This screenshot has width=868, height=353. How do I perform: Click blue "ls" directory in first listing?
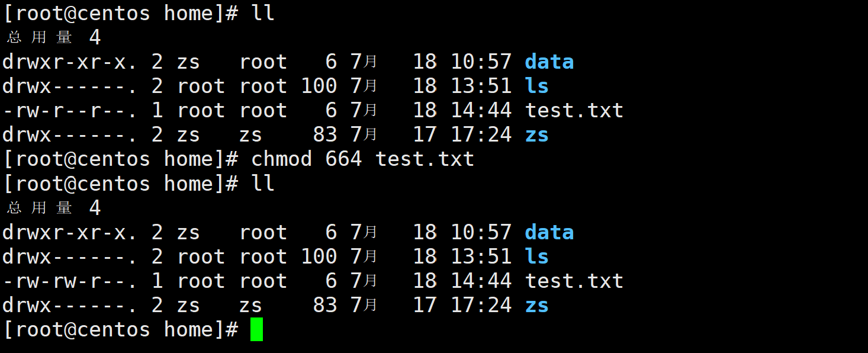pos(536,86)
